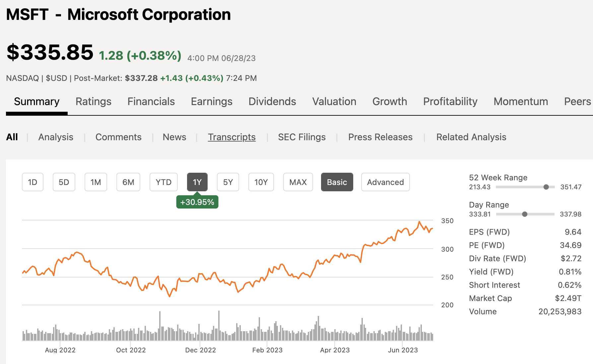Select the 5D time range
This screenshot has height=364, width=593.
pyautogui.click(x=64, y=182)
